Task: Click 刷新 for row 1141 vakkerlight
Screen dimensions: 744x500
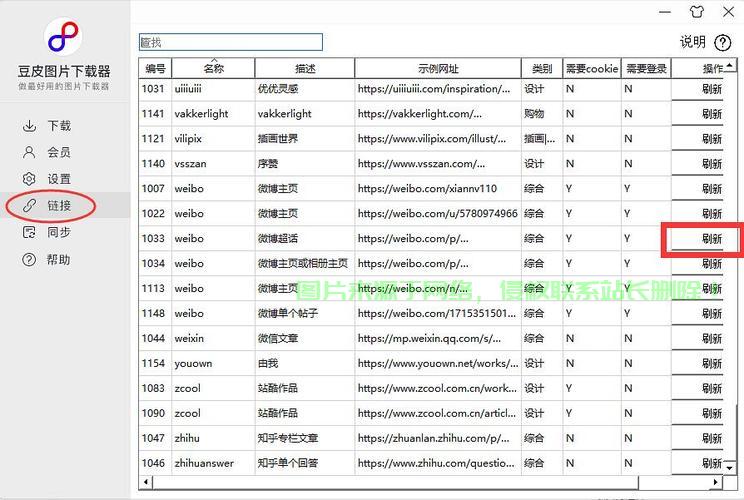Action: click(712, 114)
